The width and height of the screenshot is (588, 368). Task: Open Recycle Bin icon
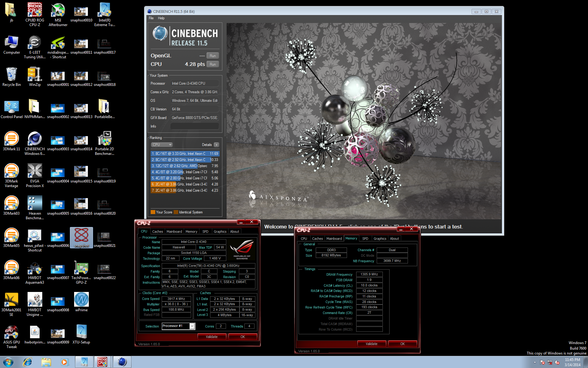11,77
